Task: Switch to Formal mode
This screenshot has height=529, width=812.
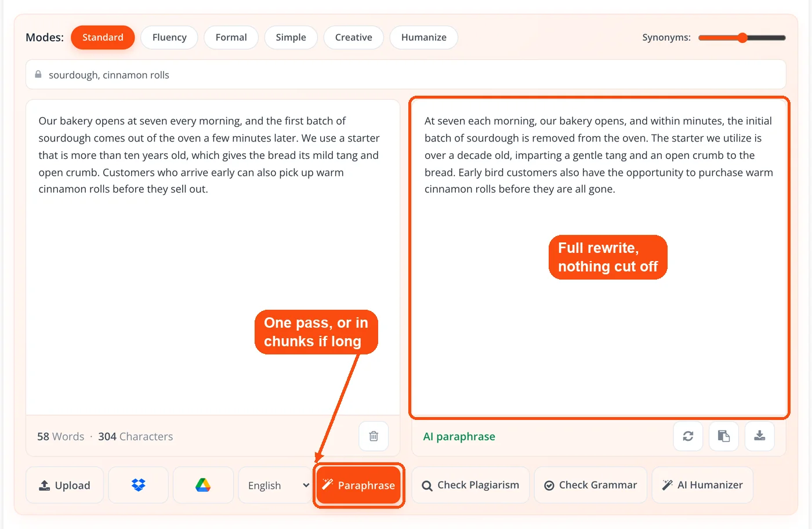Action: click(x=231, y=37)
